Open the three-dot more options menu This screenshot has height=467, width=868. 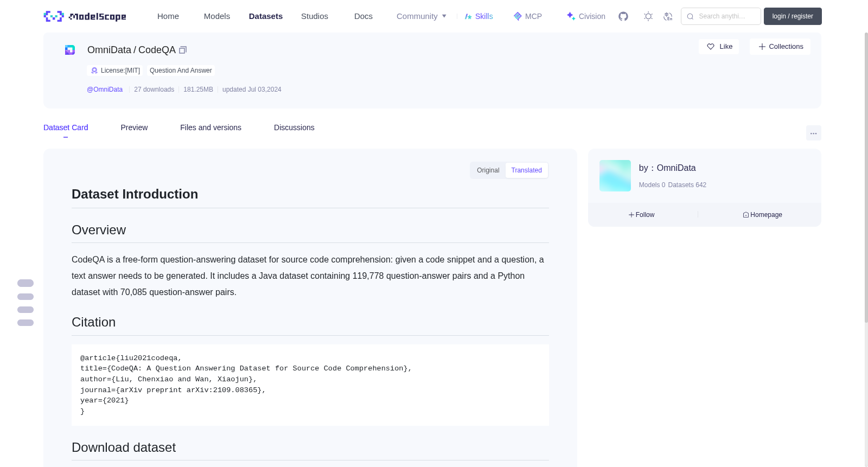point(814,133)
